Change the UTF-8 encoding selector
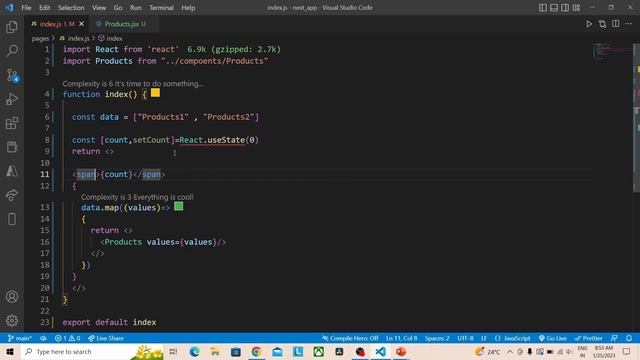Image resolution: width=640 pixels, height=360 pixels. (x=465, y=338)
